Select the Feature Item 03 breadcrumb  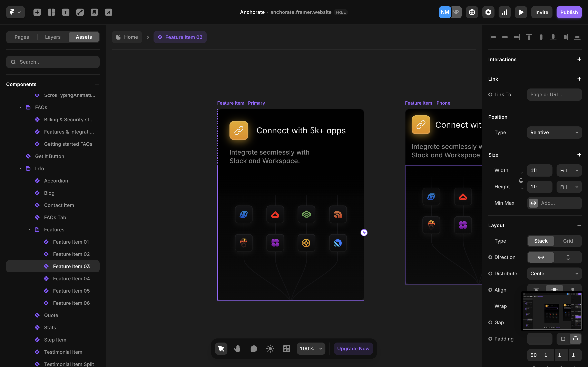(x=180, y=37)
